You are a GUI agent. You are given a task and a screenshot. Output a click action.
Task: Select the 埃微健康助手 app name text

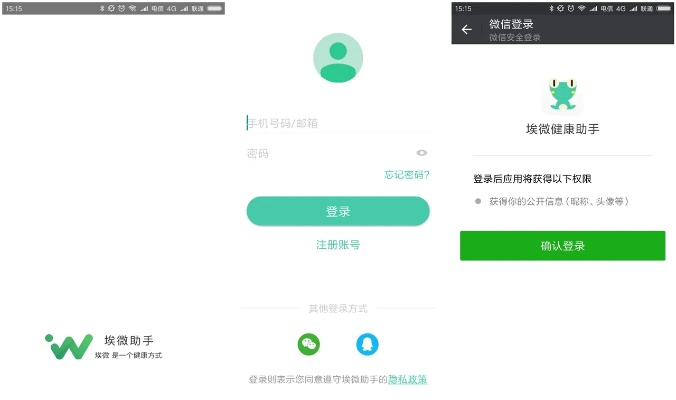point(562,129)
